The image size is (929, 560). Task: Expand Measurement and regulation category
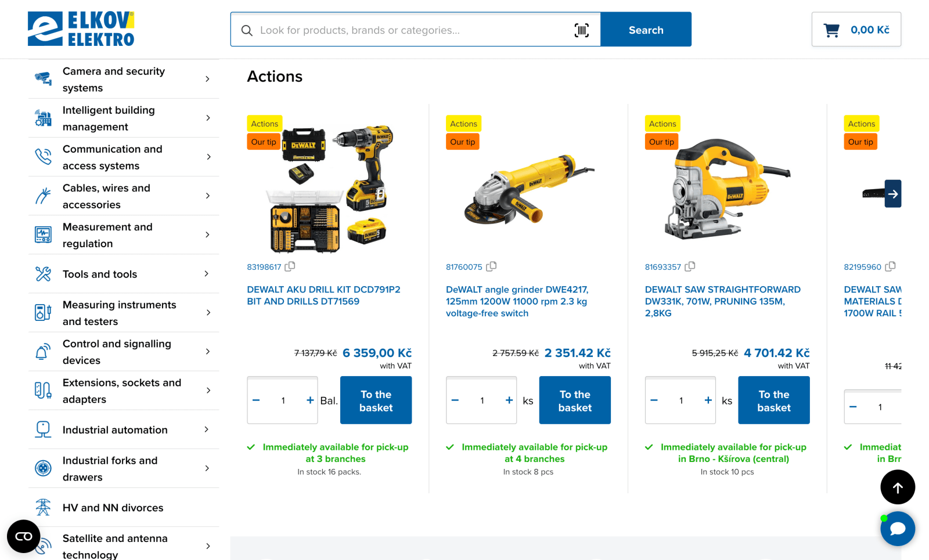click(207, 234)
